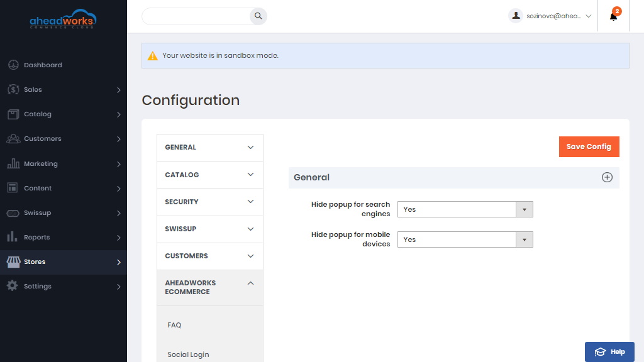
Task: Click the Configuration page title
Action: click(x=191, y=100)
